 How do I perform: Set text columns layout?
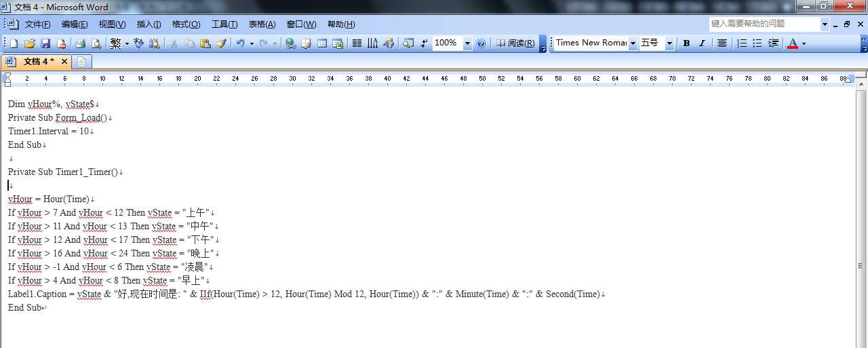point(357,43)
